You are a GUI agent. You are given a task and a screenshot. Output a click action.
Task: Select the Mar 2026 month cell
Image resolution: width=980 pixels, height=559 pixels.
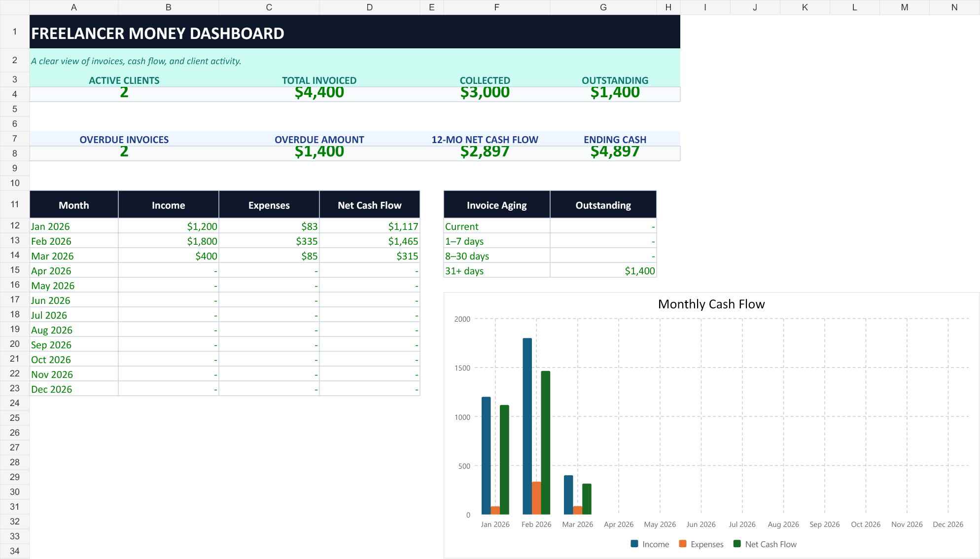coord(74,256)
